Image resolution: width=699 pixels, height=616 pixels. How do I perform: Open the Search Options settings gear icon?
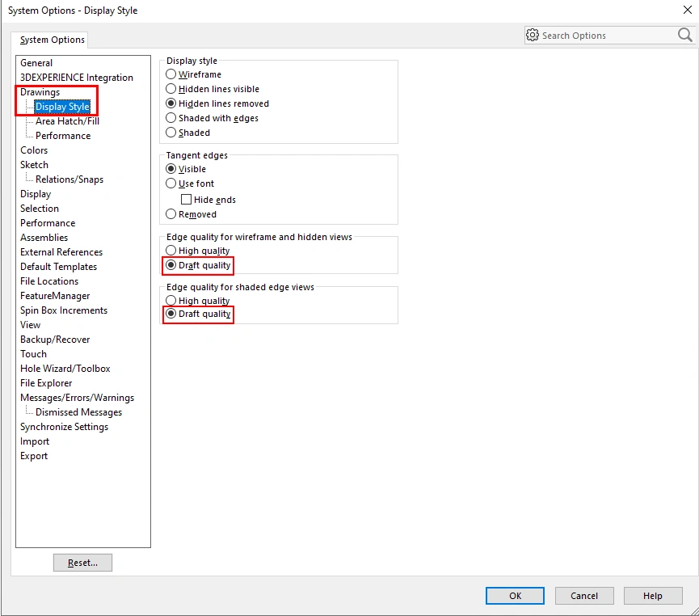coord(533,35)
